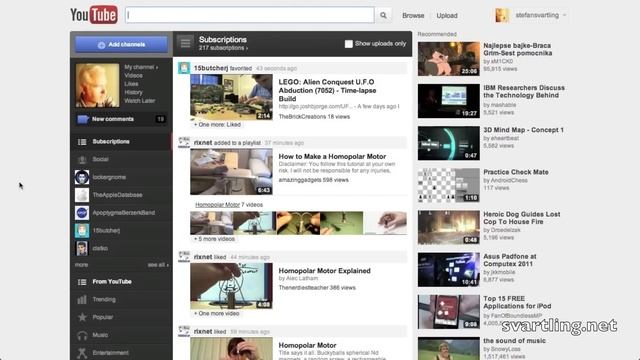The height and width of the screenshot is (360, 640).
Task: Open the Homopolar Motor Explained title
Action: click(x=324, y=271)
